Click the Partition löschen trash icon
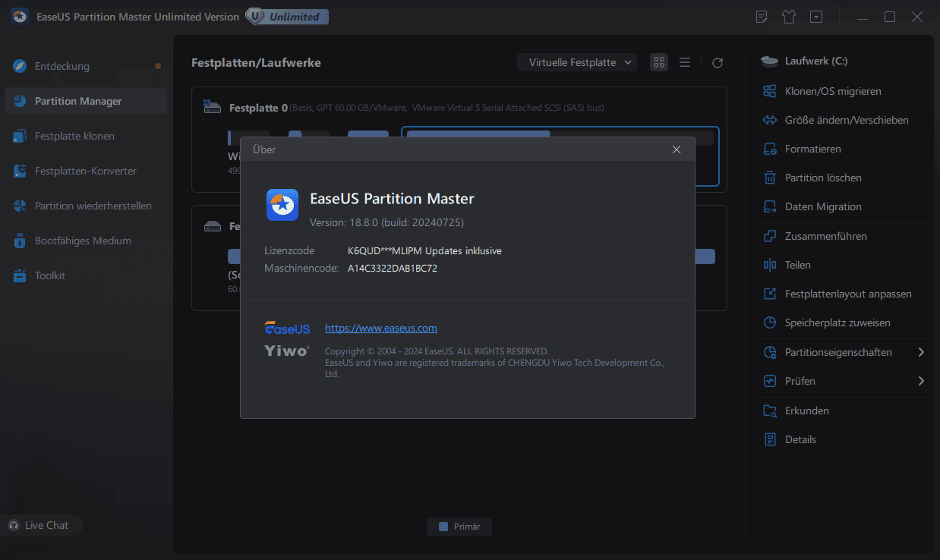 (x=770, y=178)
